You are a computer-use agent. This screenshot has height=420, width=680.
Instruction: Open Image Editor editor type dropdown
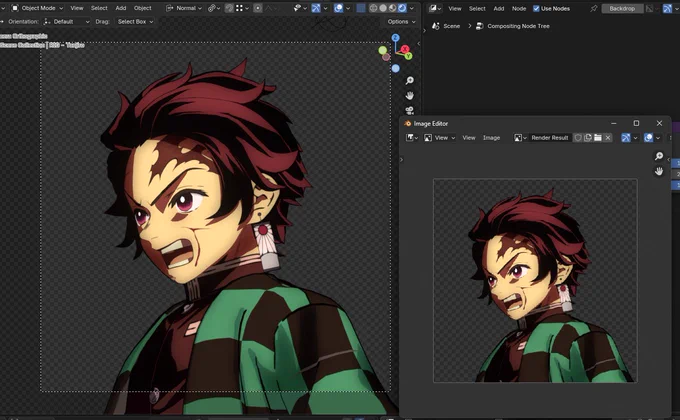point(412,138)
